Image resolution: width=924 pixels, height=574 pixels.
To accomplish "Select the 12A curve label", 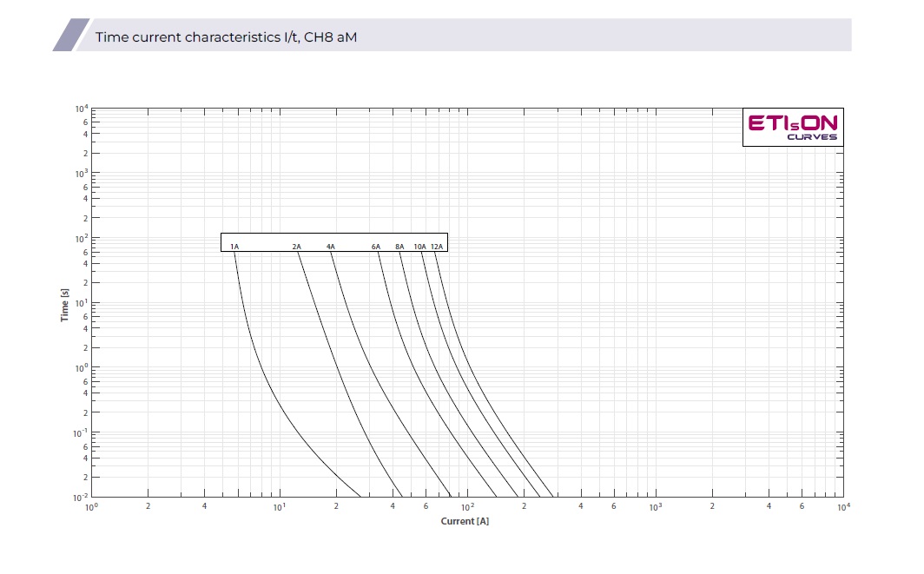I will click(437, 247).
